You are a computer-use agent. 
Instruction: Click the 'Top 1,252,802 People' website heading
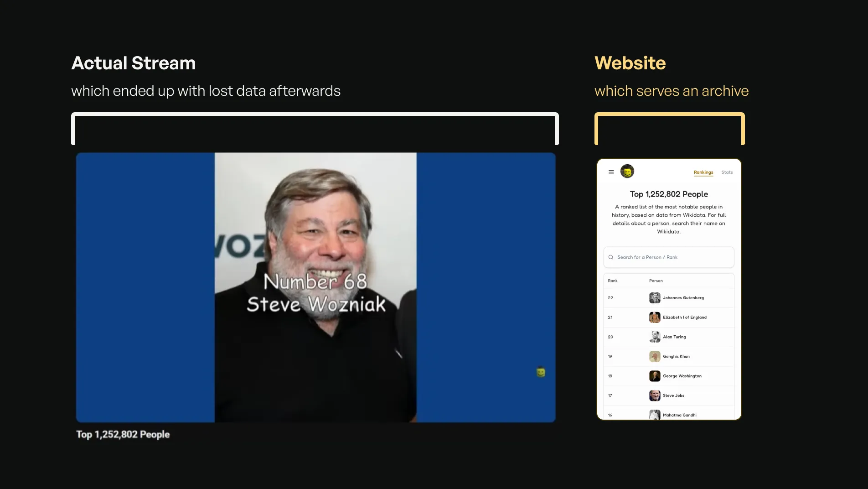[x=669, y=194]
